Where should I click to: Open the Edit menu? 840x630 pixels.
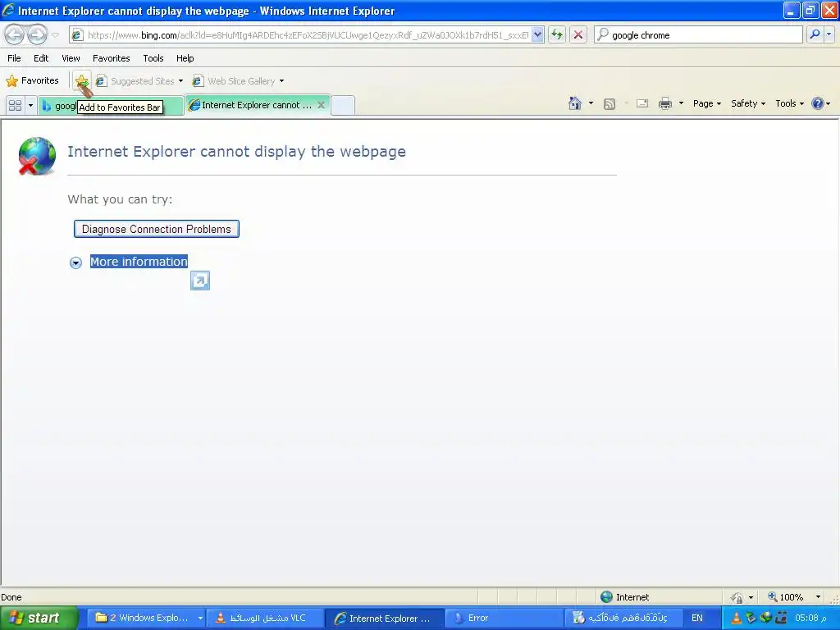(41, 58)
